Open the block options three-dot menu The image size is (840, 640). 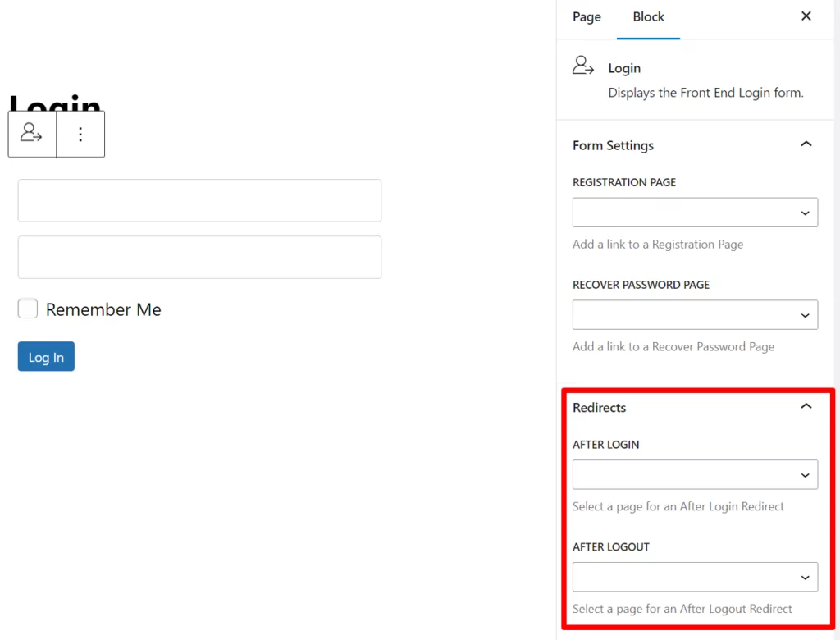pyautogui.click(x=80, y=134)
